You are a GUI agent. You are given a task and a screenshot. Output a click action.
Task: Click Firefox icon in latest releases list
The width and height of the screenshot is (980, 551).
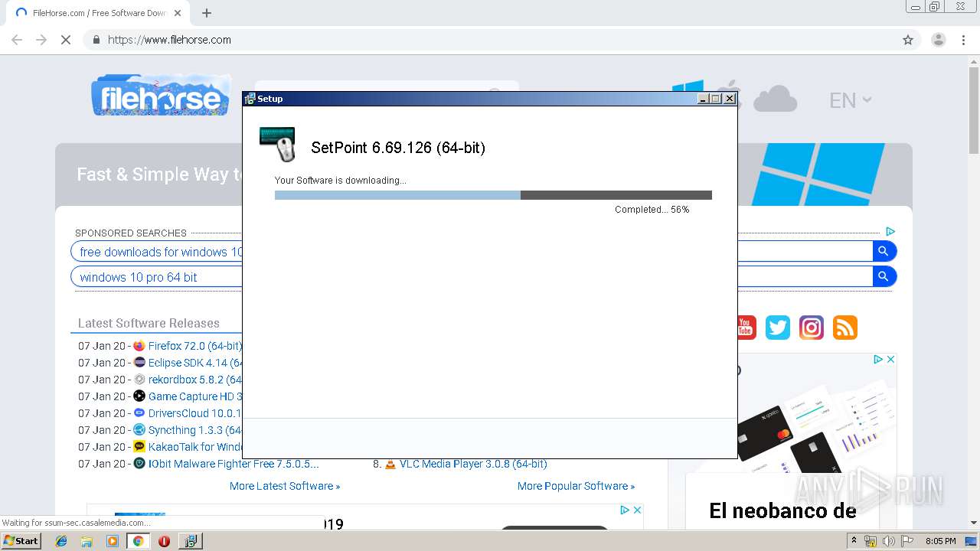(139, 346)
